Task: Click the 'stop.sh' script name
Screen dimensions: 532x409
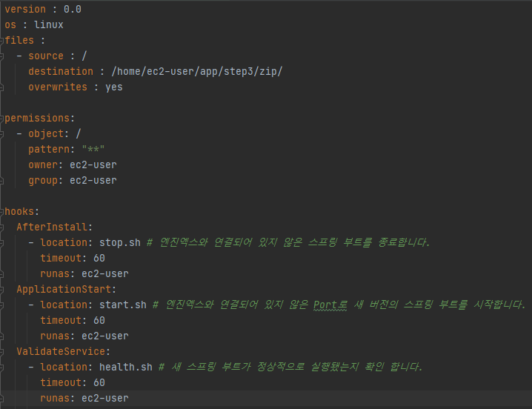Action: pos(120,243)
